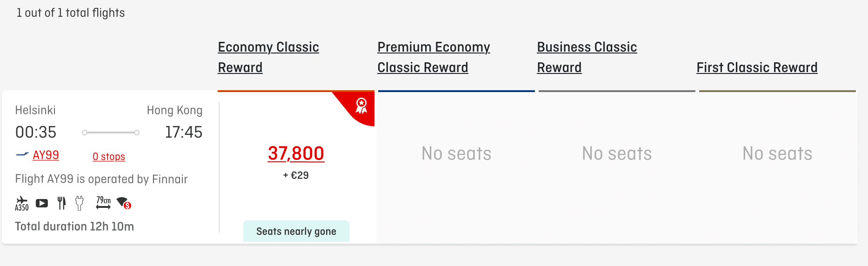868x266 pixels.
Task: Show details via the 0 stops link
Action: (x=109, y=157)
